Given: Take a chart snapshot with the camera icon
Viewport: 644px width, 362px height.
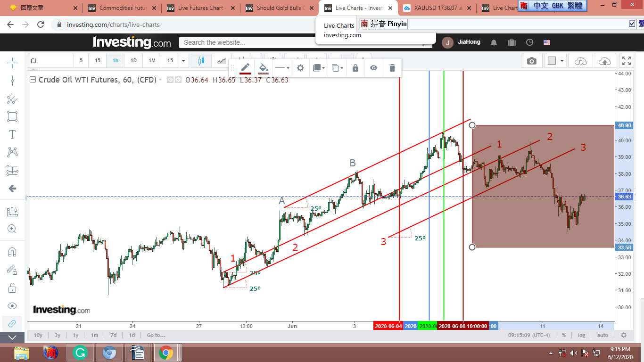Looking at the screenshot, I should click(x=531, y=61).
